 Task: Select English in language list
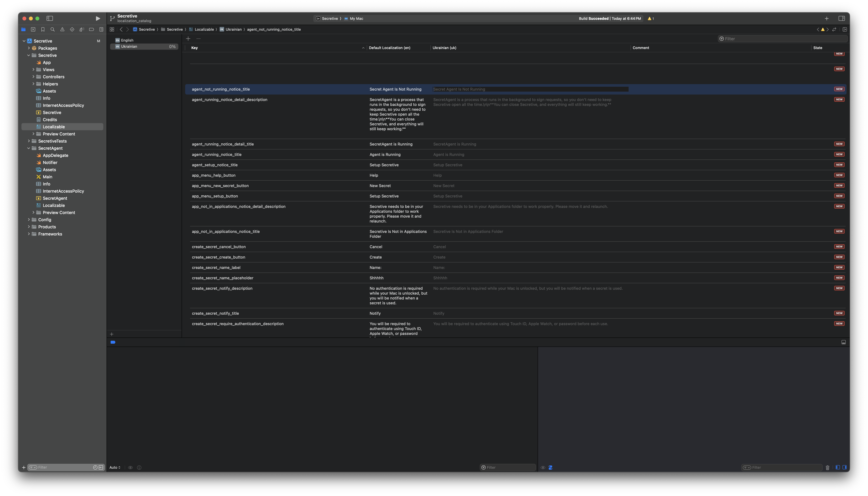point(127,40)
